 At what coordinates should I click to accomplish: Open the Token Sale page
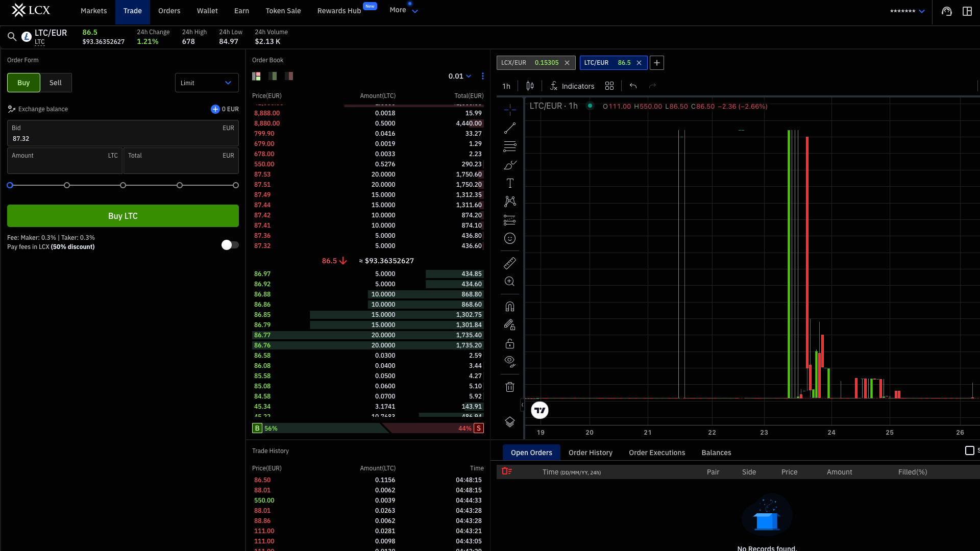(283, 11)
